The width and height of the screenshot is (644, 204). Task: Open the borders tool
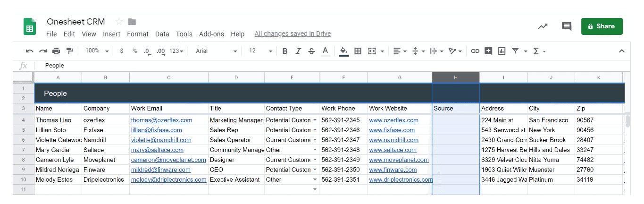(358, 51)
